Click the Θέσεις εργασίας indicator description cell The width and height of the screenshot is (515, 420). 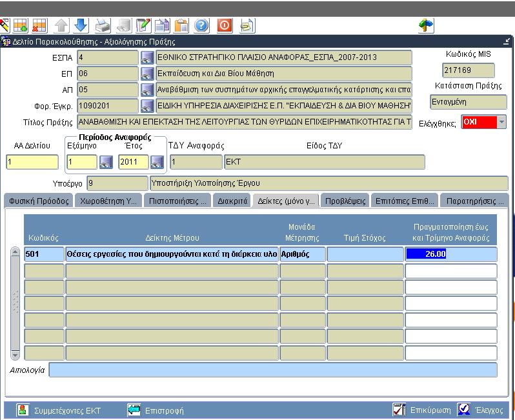[x=172, y=254]
